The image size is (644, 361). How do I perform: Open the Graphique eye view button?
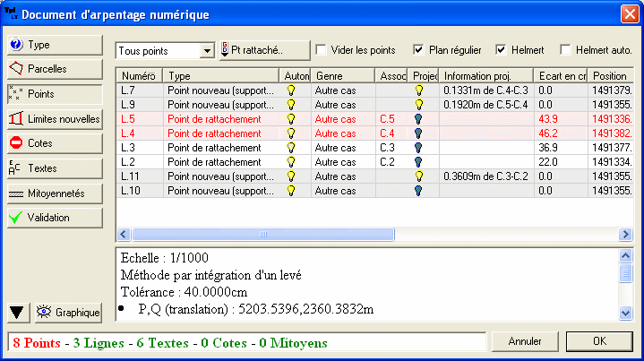click(x=68, y=312)
